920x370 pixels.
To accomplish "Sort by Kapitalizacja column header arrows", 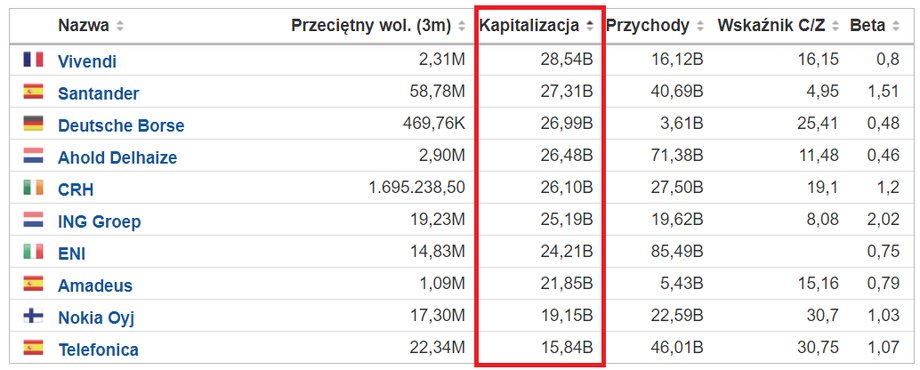I will point(590,26).
